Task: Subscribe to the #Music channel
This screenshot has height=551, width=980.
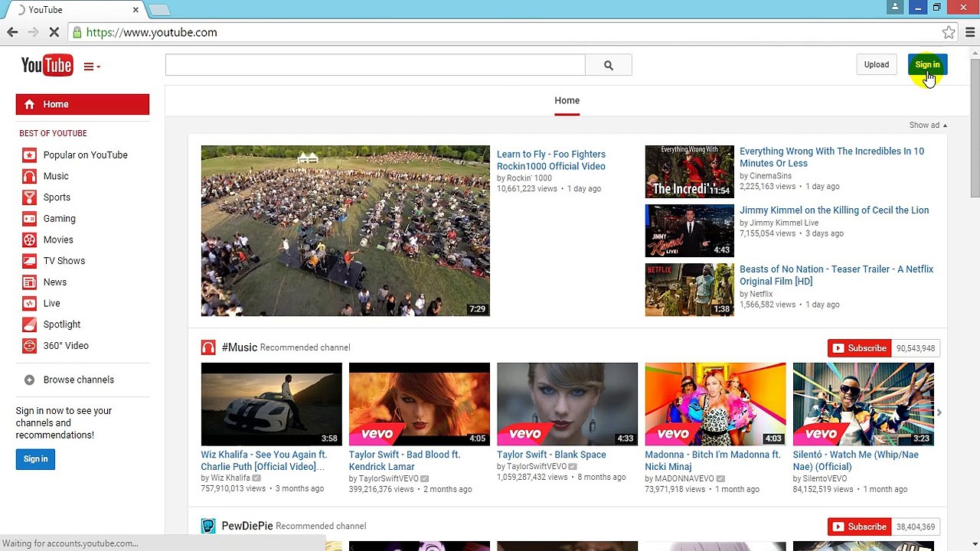Action: point(859,348)
